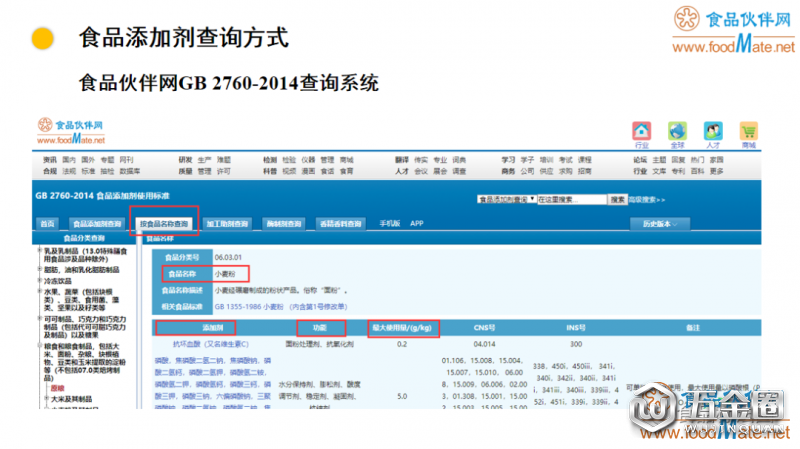
Task: Click the 备注 column header
Action: pyautogui.click(x=693, y=328)
